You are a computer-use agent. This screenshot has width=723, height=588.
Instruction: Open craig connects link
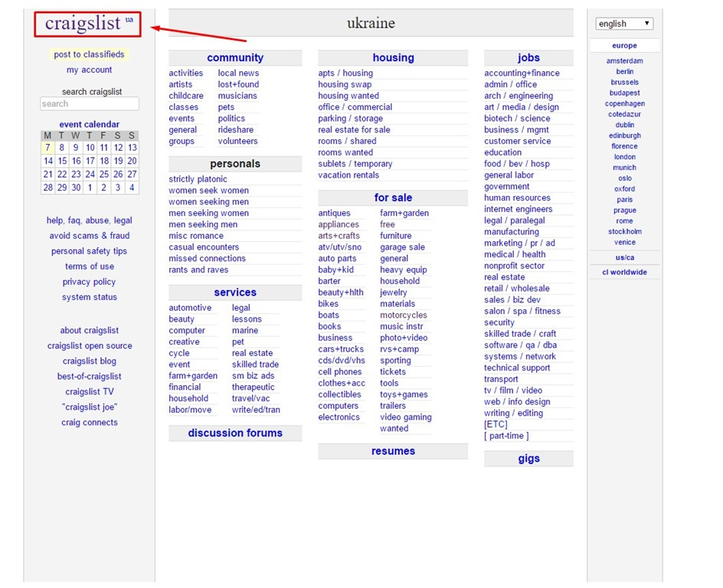pyautogui.click(x=90, y=423)
